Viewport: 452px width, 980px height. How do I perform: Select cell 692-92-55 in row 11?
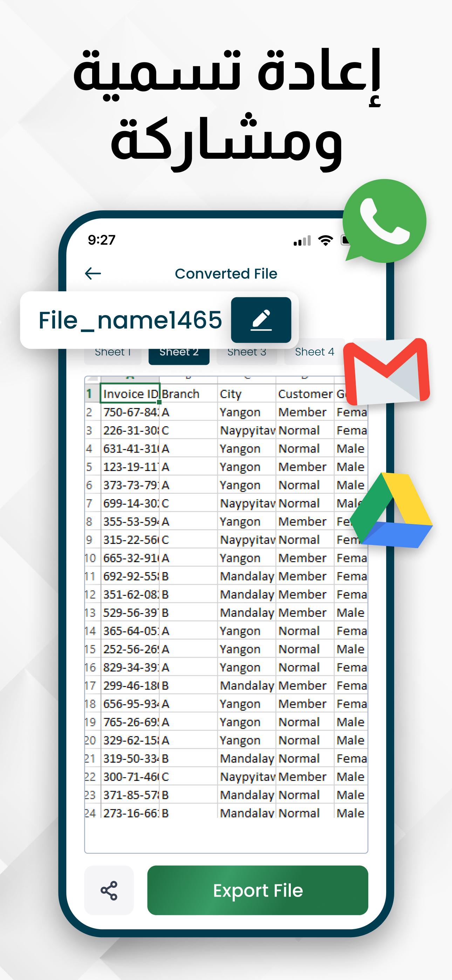tap(130, 576)
